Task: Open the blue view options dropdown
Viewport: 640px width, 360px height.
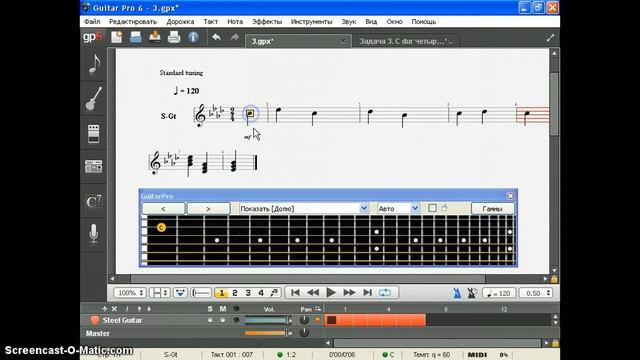Action: pyautogui.click(x=180, y=293)
